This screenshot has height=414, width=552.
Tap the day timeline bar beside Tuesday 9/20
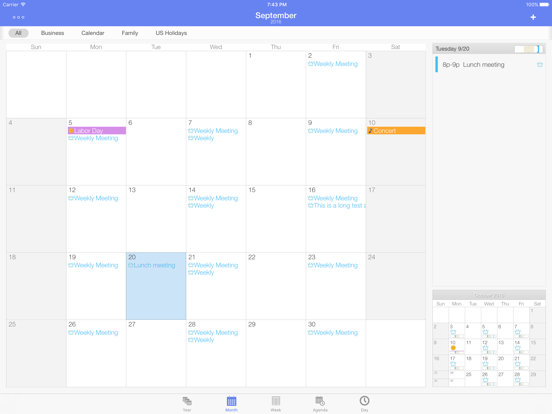tap(529, 49)
